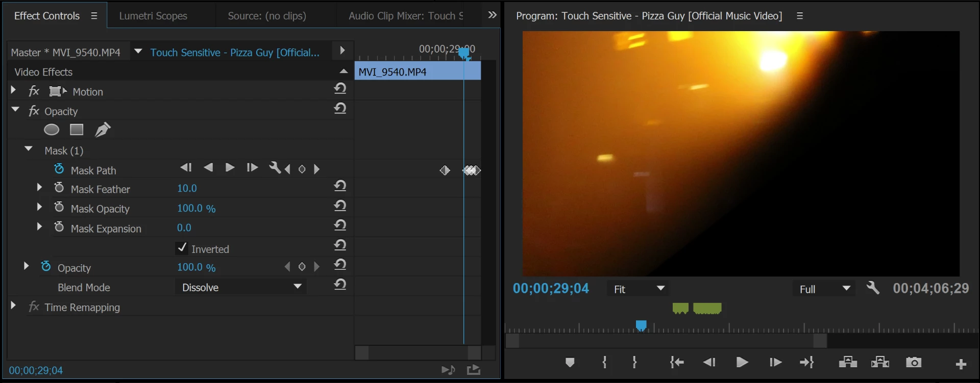Click the Extract button
980x383 pixels.
(x=880, y=363)
